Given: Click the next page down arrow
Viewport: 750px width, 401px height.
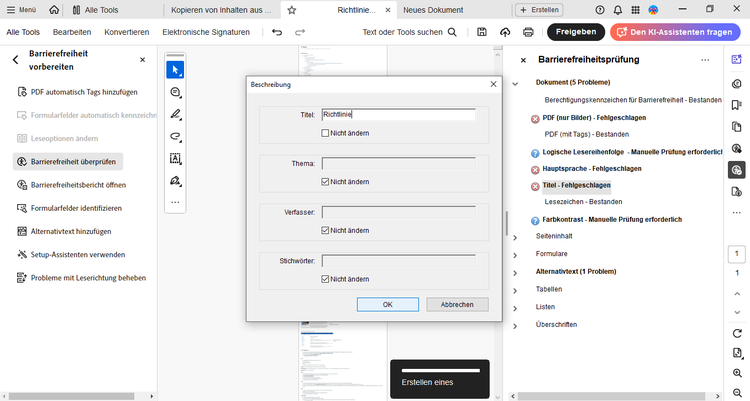Looking at the screenshot, I should click(737, 312).
